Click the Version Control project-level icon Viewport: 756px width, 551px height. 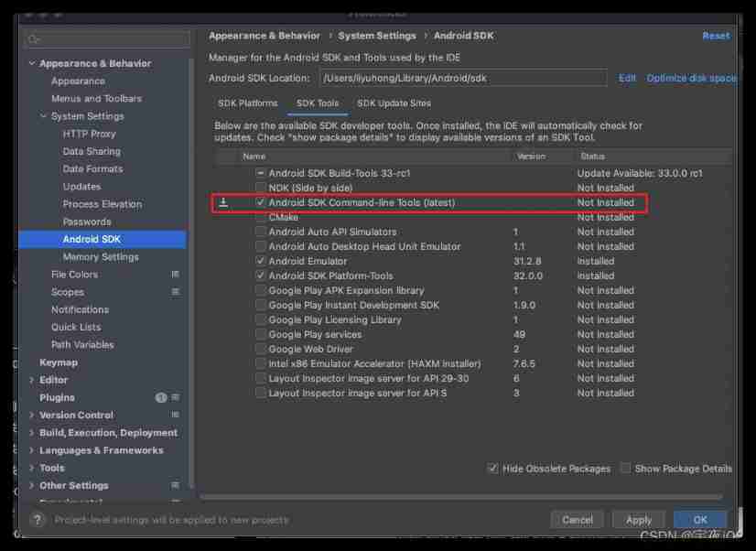(176, 415)
